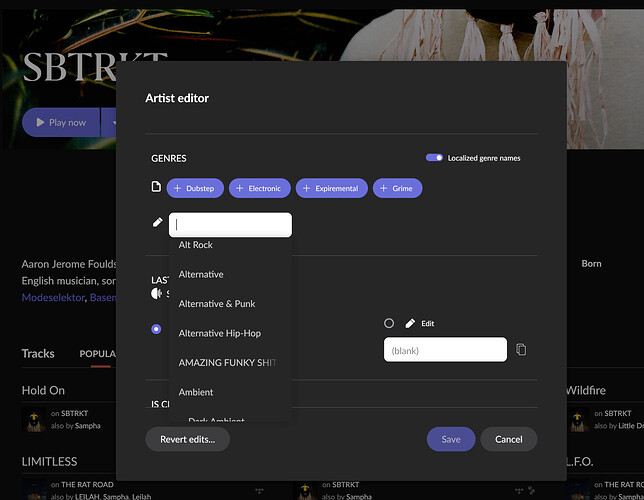Toggle Localized genre names switch
644x500 pixels.
coord(434,158)
